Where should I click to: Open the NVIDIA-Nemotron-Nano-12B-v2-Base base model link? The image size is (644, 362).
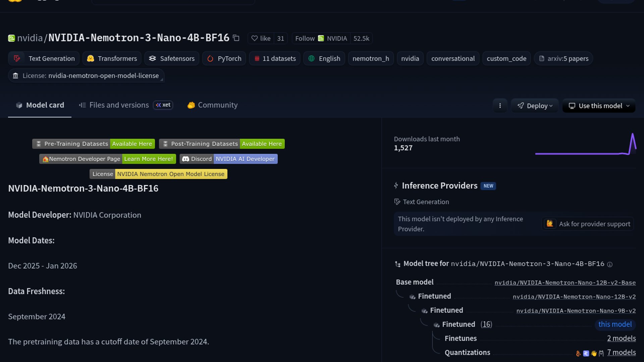(565, 283)
